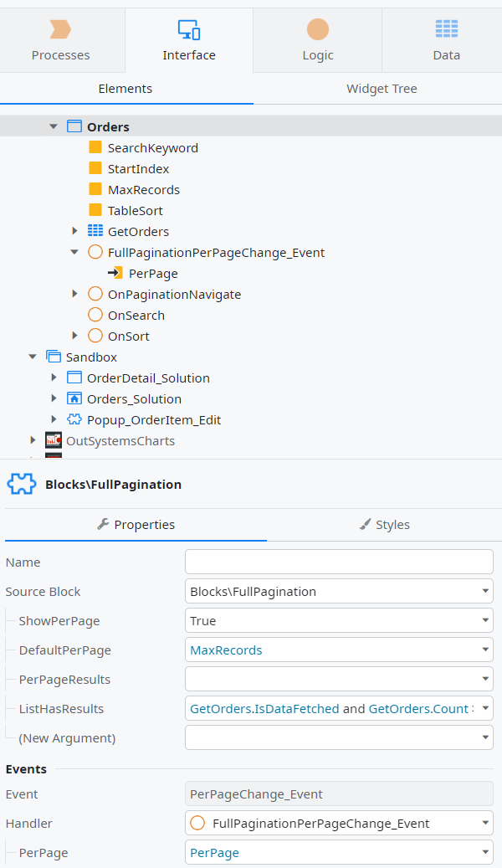Click the Blocks\FullPagination puzzle icon
502x868 pixels.
21,483
